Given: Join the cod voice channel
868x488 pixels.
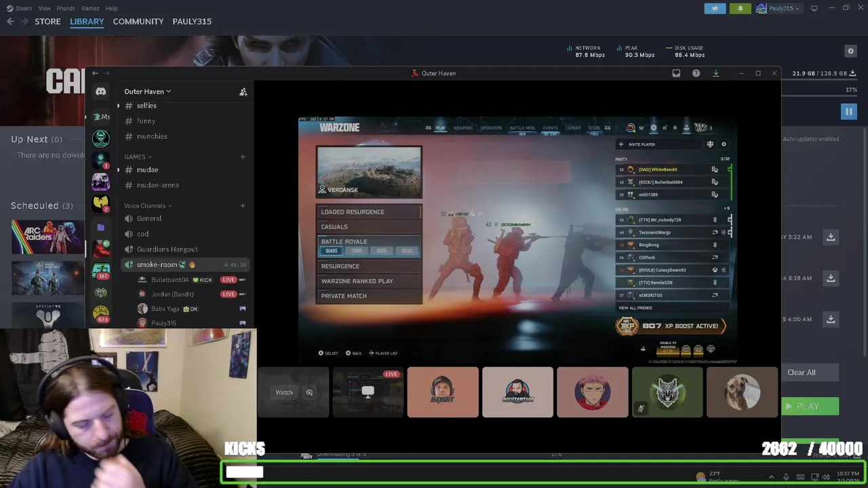Looking at the screenshot, I should [183, 234].
